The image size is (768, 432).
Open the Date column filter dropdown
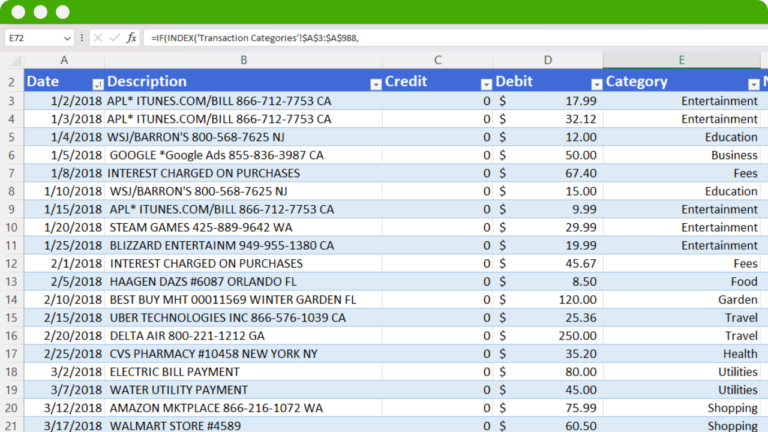[97, 83]
